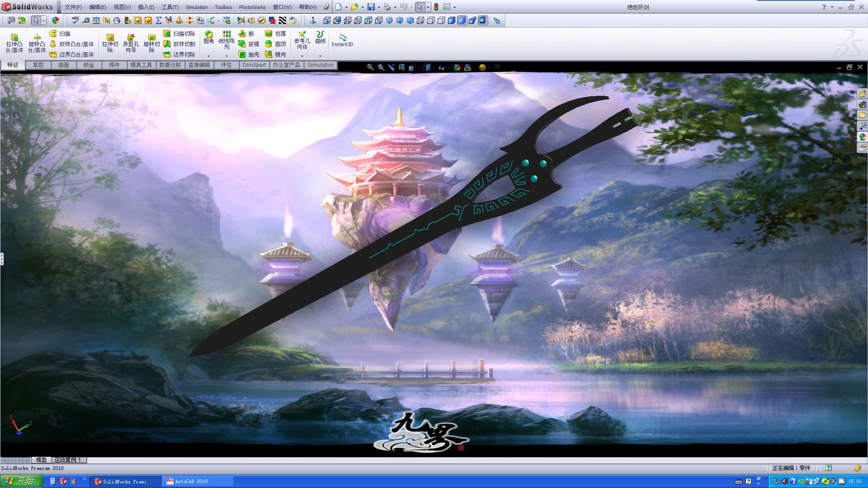
Task: Select Lofted Boss/Base (放样凸台/基体)
Action: [x=71, y=44]
